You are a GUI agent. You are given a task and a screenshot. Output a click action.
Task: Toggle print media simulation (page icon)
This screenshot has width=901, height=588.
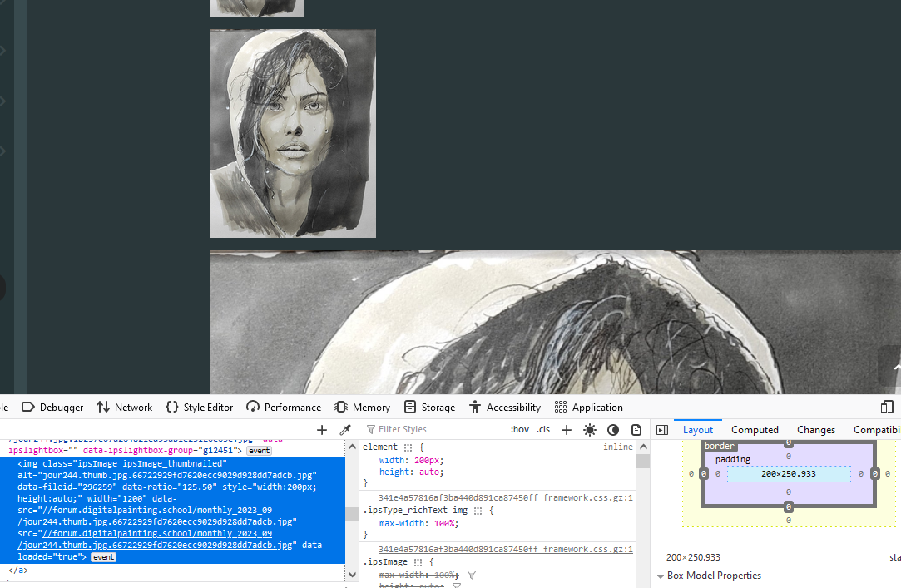coord(636,429)
